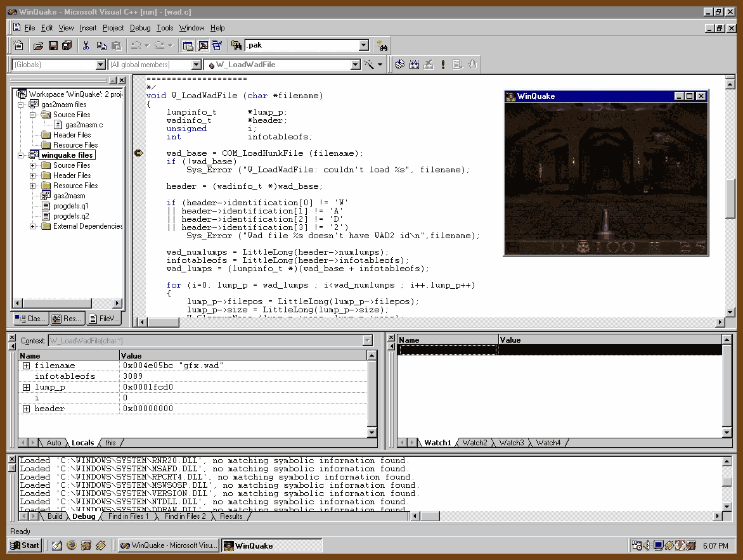
Task: Click the empty Watch1 name input cell
Action: (448, 350)
